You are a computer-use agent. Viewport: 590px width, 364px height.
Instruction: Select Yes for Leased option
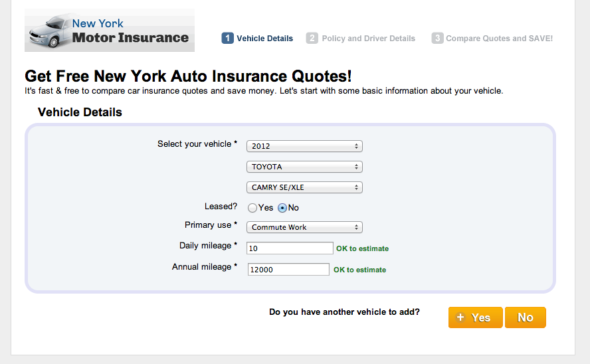point(252,208)
